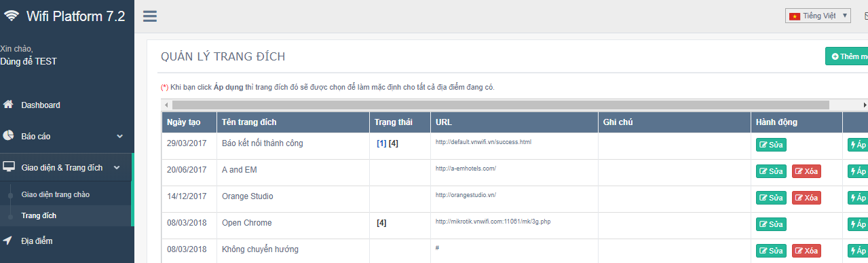Click the user name Dùng để TEST
Viewport: 868px width, 263px height.
click(x=29, y=61)
